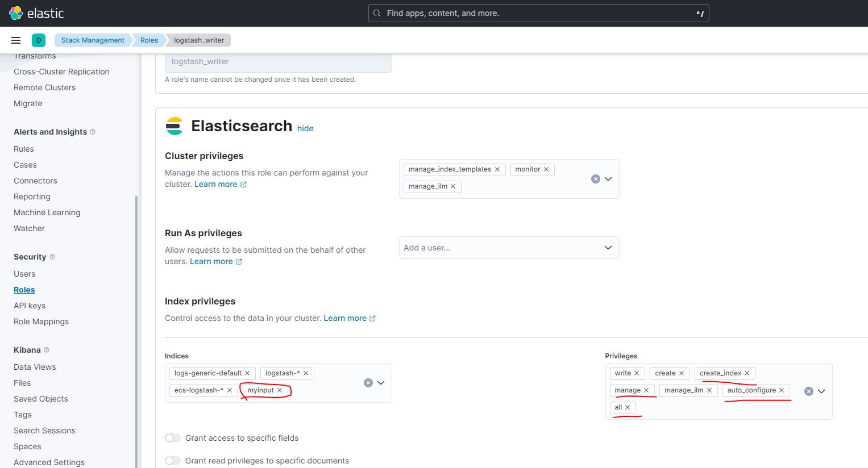Open Cases in sidebar
Viewport: 868px width, 468px height.
pyautogui.click(x=25, y=165)
